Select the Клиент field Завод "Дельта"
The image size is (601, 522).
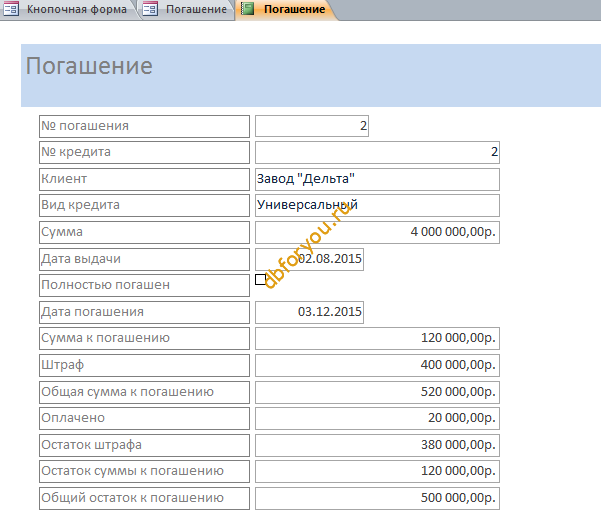tap(377, 179)
